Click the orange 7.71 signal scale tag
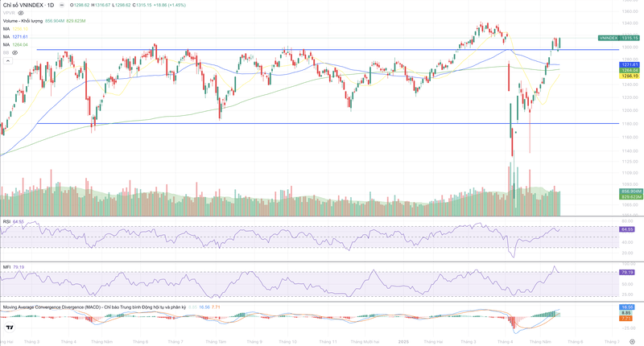Image resolution: width=644 pixels, height=346 pixels. click(627, 318)
